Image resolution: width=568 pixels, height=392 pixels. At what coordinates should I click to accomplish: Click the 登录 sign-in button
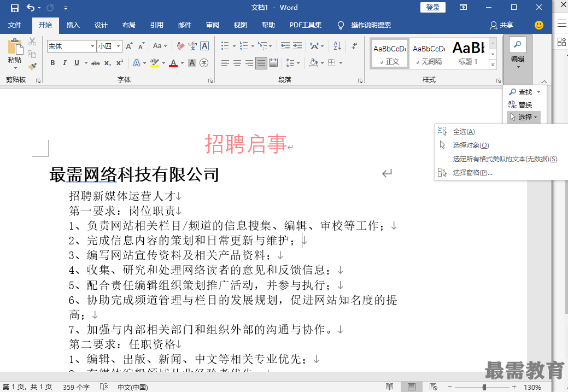click(x=433, y=7)
